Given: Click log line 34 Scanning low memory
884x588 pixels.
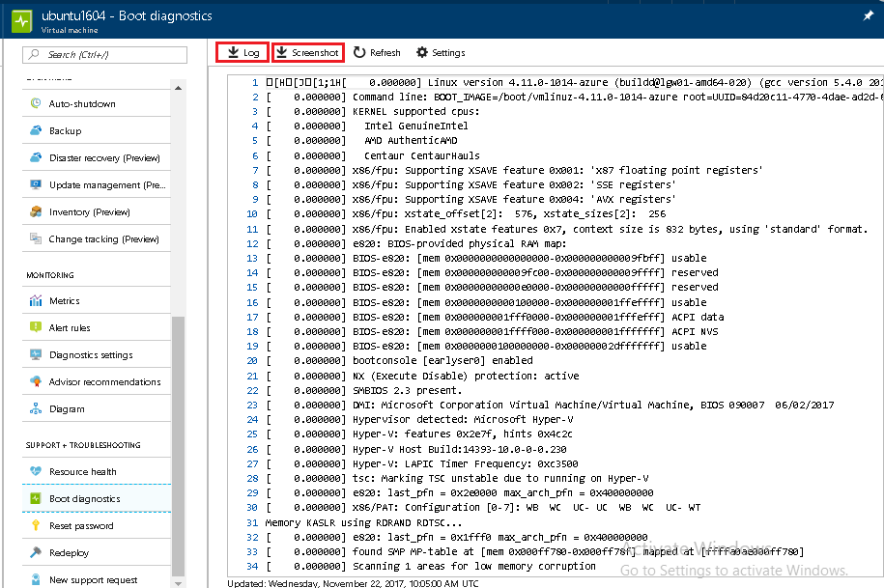Looking at the screenshot, I should coord(474,566).
